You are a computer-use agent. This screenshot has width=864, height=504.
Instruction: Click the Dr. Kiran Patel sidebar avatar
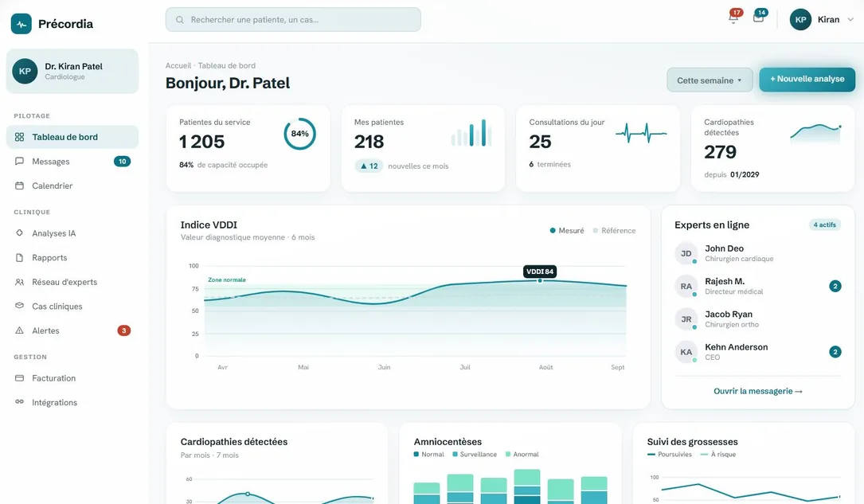(x=25, y=71)
